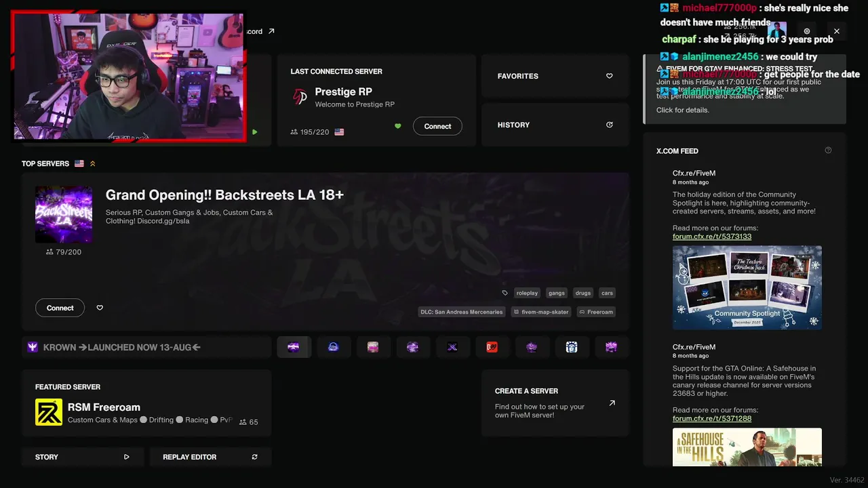Connect to Grand Opening Backstreets LA server
Image resolution: width=868 pixels, height=488 pixels.
tap(60, 308)
